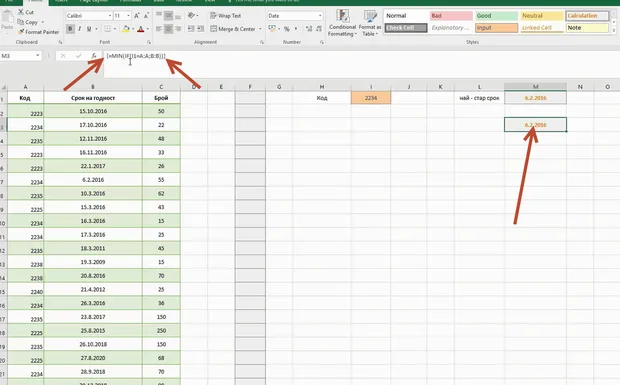Apply the Explanatory cell style

[x=451, y=28]
